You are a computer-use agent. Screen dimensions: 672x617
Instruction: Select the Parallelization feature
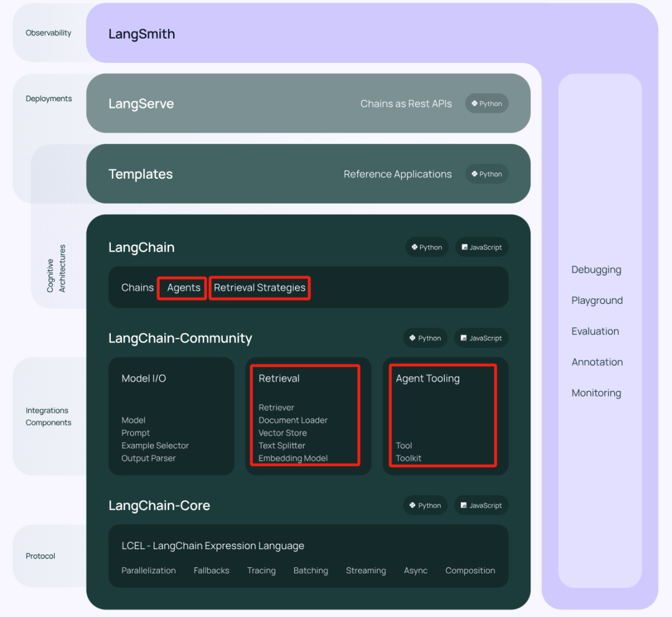149,571
